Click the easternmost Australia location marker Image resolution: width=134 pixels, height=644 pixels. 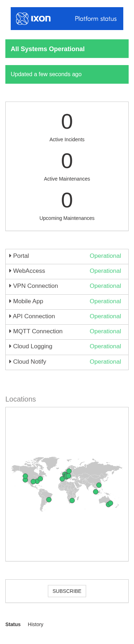click(x=110, y=503)
